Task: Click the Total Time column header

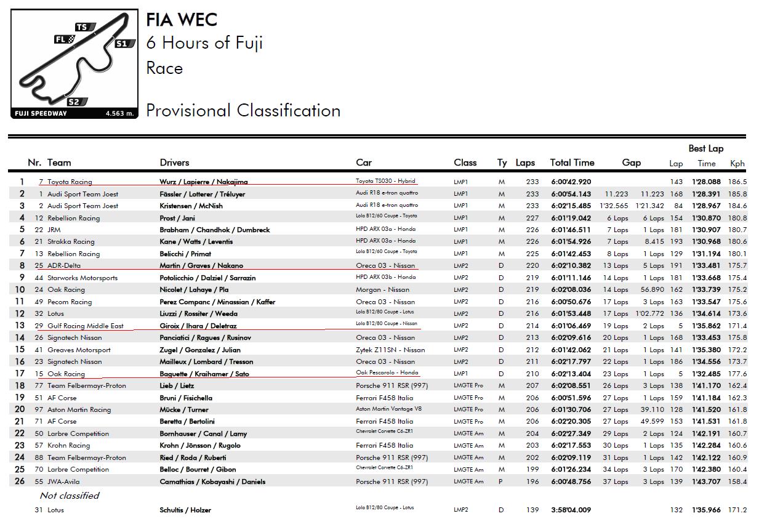Action: (572, 163)
